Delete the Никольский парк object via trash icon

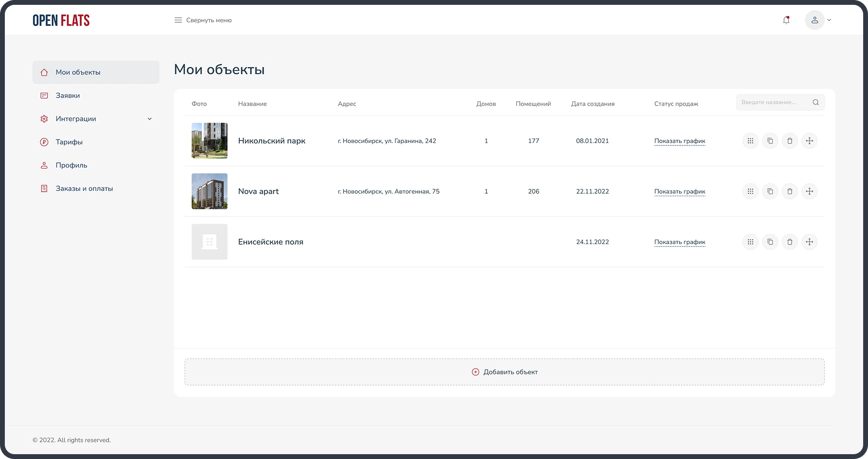[x=789, y=141]
